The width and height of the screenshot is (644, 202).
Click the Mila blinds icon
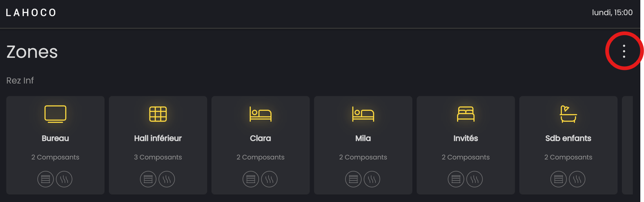pos(353,179)
